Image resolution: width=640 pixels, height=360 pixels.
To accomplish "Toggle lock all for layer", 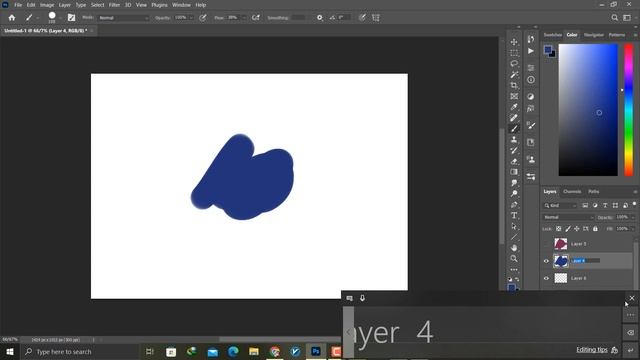I will tap(595, 229).
